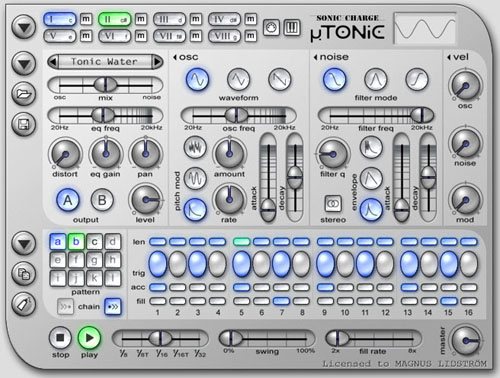Click the save preset disk icon
The width and height of the screenshot is (500, 378).
23,125
